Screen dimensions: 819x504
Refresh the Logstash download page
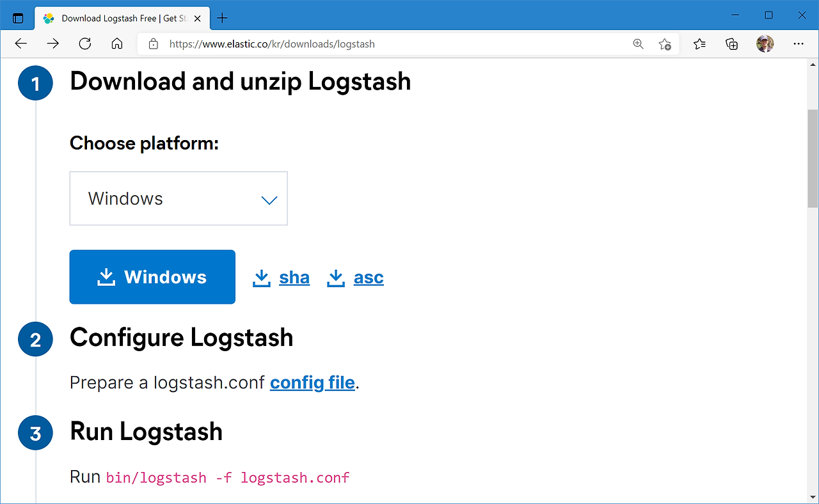pyautogui.click(x=85, y=44)
